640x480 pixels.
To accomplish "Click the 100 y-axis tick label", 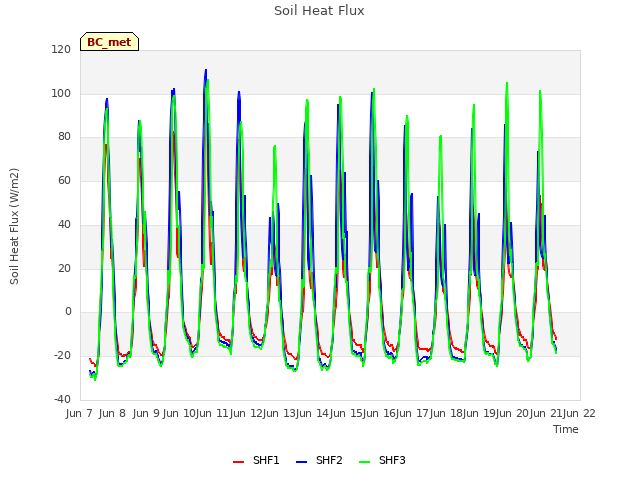I will coord(61,93).
